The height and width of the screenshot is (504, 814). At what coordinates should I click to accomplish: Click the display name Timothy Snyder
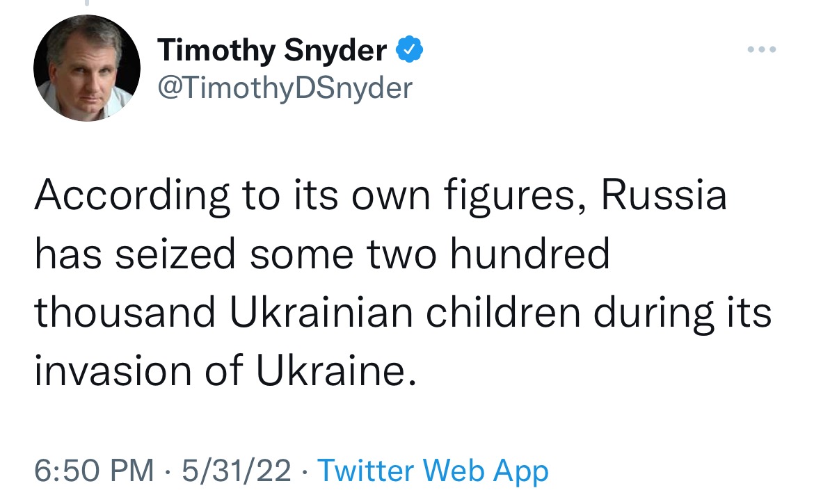(x=272, y=50)
